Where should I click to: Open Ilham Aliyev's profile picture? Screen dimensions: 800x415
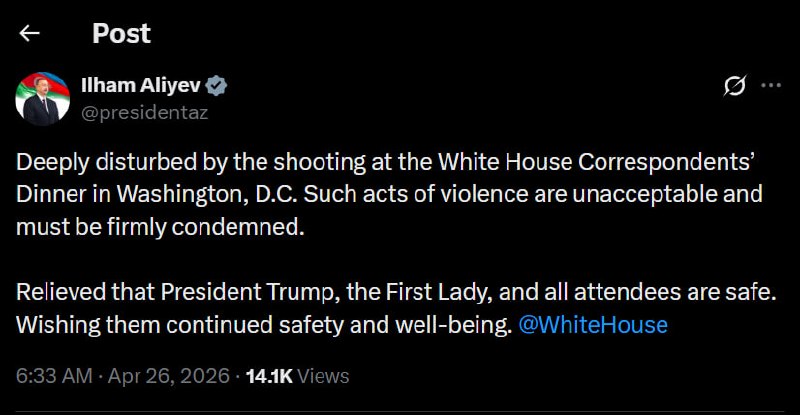[x=40, y=98]
